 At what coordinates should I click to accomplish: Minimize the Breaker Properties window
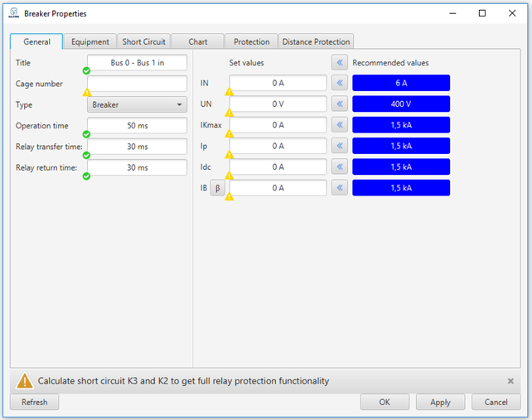[452, 13]
